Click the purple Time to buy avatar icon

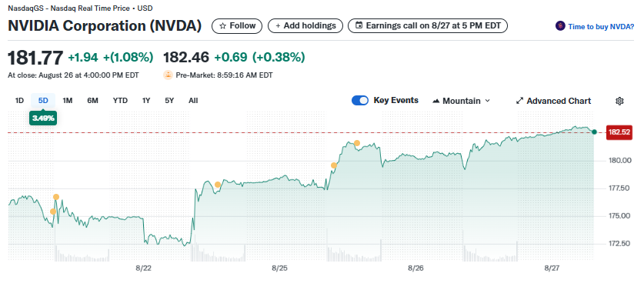[560, 26]
